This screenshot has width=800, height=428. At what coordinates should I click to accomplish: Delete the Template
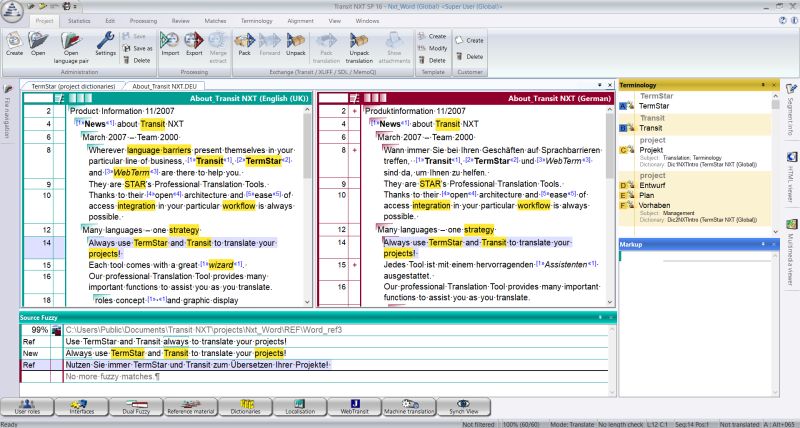pyautogui.click(x=432, y=60)
